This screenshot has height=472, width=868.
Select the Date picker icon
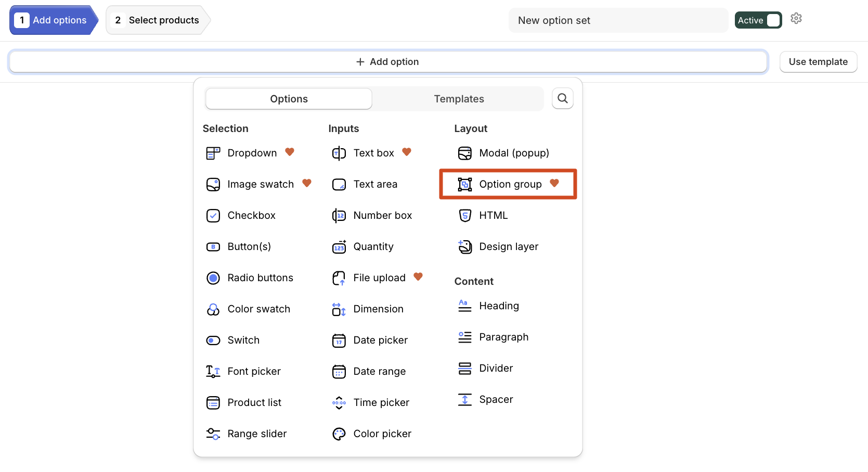339,340
